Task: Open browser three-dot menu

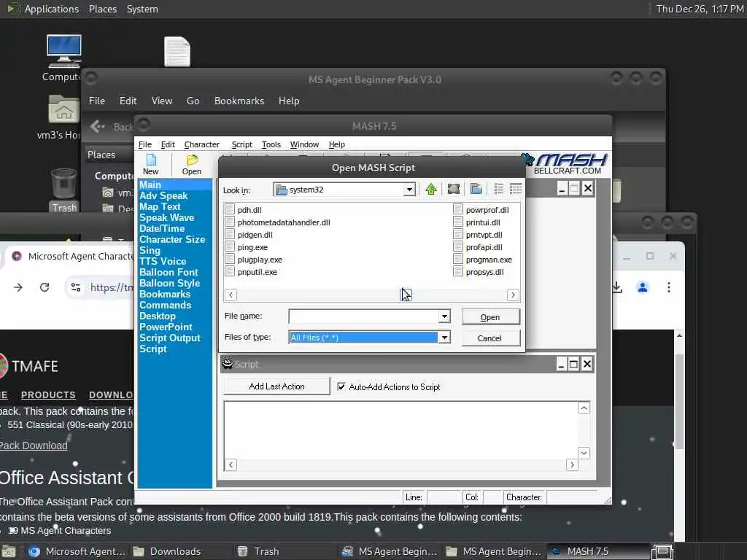Action: 669,287
